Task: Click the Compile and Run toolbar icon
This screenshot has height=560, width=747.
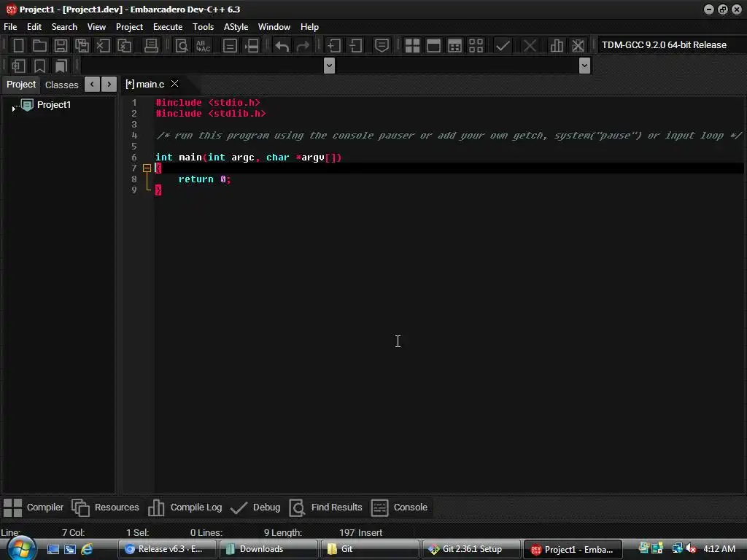Action: (x=454, y=45)
